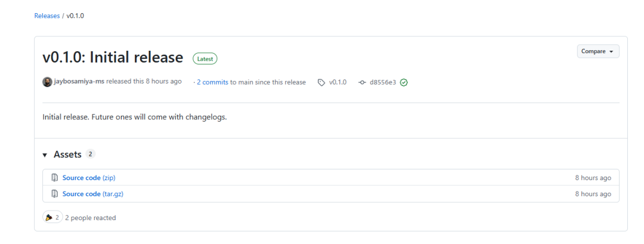The width and height of the screenshot is (644, 244).
Task: Click the tag icon beside v0.1.0
Action: click(321, 82)
